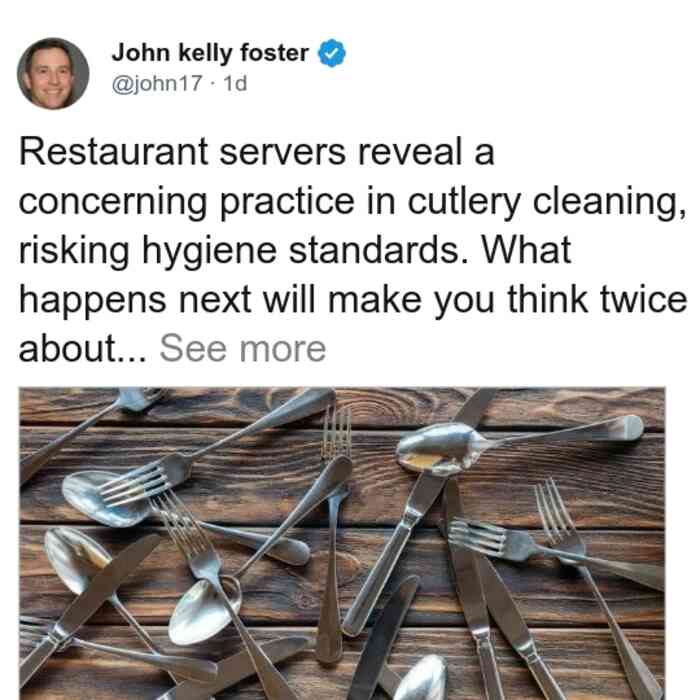Click the word 'cutlery' in the post text
Image resolution: width=700 pixels, height=700 pixels.
point(464,204)
